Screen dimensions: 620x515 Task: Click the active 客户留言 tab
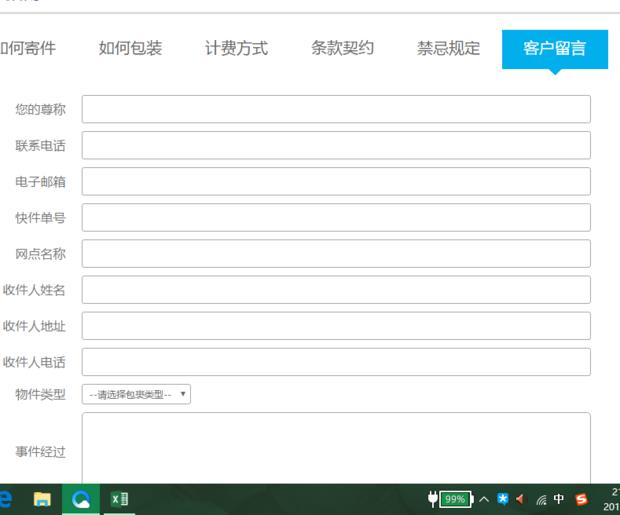(554, 48)
